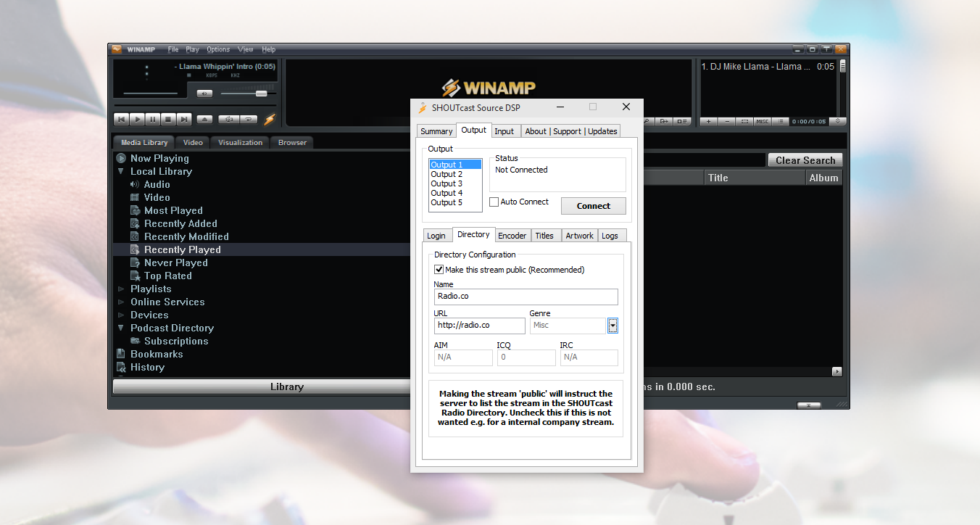The height and width of the screenshot is (525, 980).
Task: Open the File menu
Action: tap(173, 49)
